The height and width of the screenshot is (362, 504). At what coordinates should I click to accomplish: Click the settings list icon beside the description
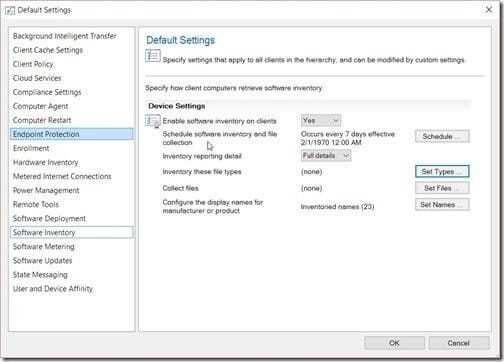[x=153, y=56]
